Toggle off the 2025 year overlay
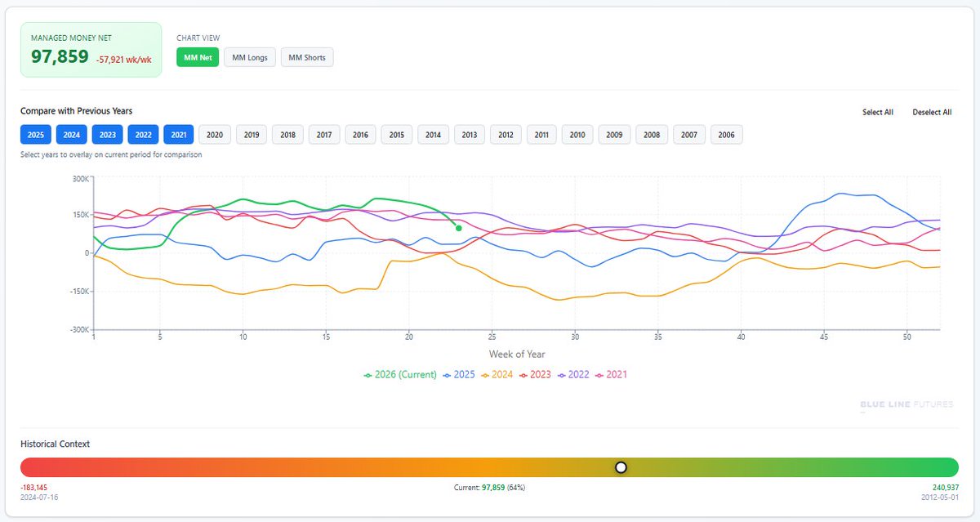980x522 pixels. tap(36, 135)
